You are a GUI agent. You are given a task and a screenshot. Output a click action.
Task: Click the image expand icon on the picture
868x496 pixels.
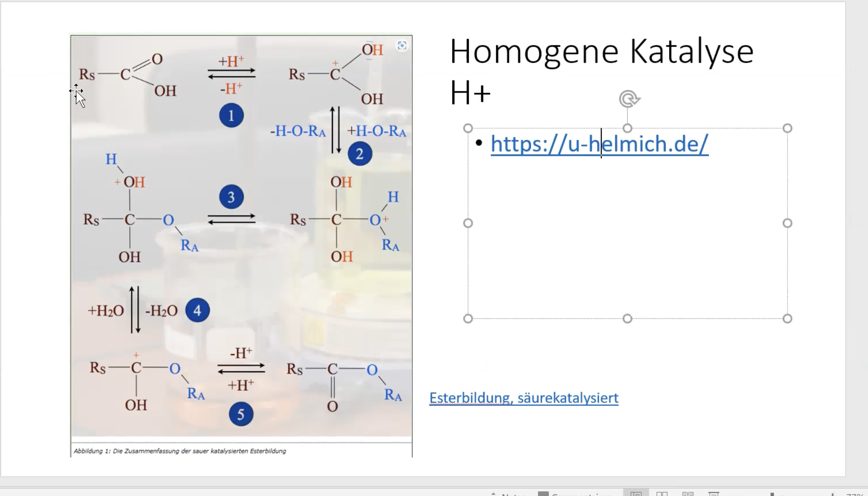coord(402,45)
